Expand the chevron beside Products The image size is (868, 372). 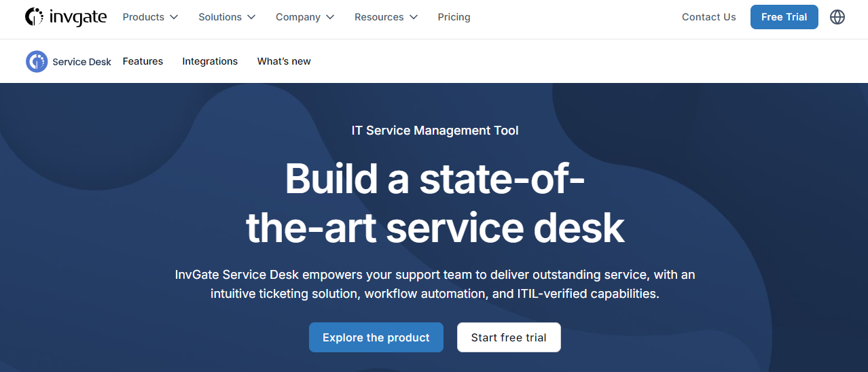tap(174, 17)
